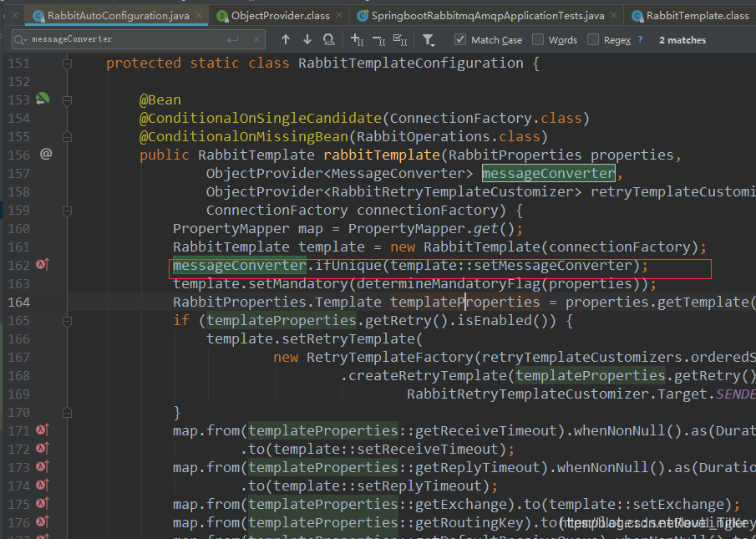Close SpringbootRabbitmqAmqpApplicationTests.java tab
This screenshot has height=539, width=756.
click(614, 15)
